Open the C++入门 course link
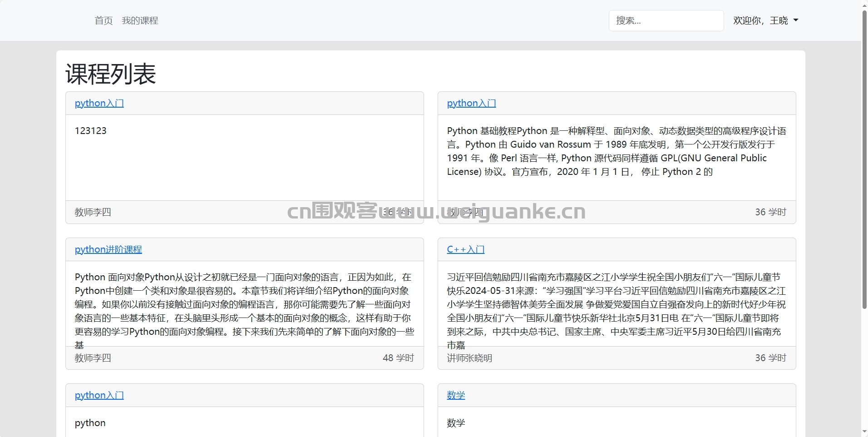 [465, 249]
